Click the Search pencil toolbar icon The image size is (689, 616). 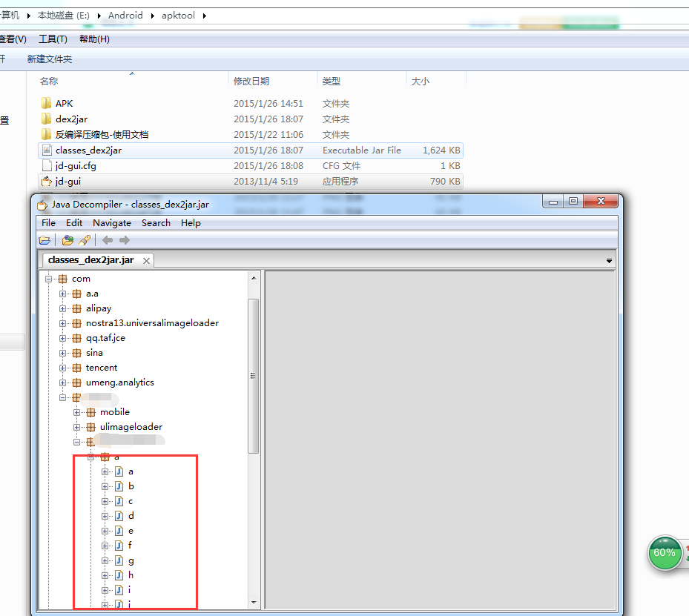[x=85, y=240]
